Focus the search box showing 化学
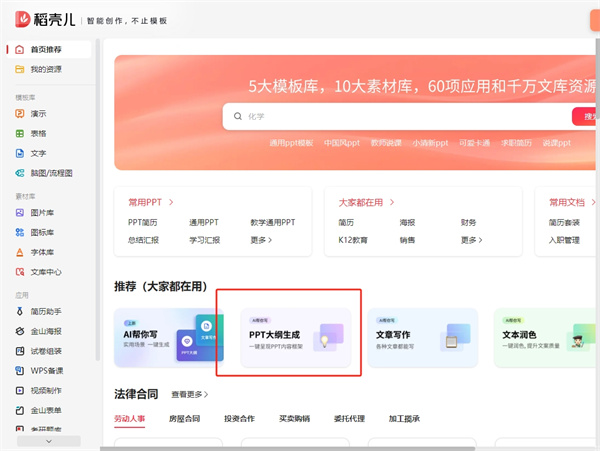 point(397,116)
